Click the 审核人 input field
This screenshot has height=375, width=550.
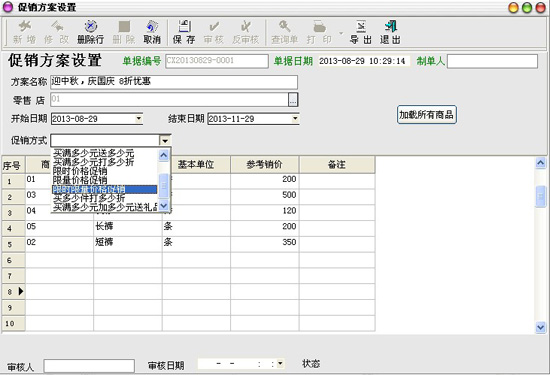[x=89, y=366]
